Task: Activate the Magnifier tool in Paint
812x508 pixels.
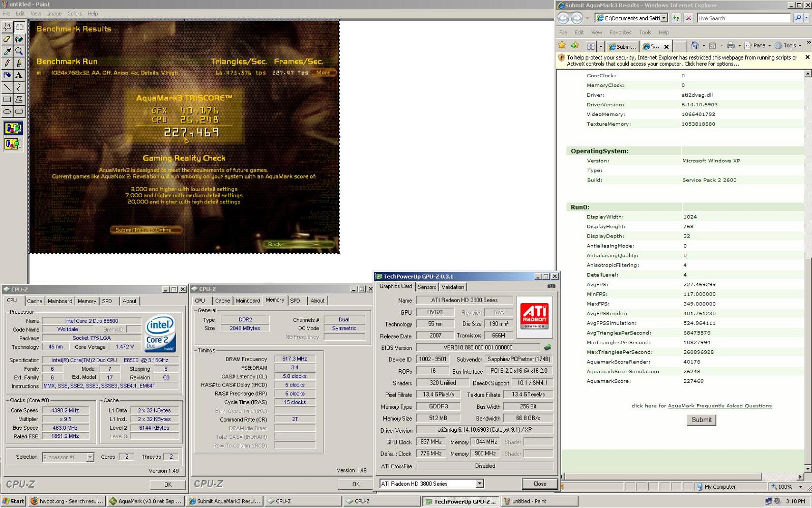Action: coord(19,51)
